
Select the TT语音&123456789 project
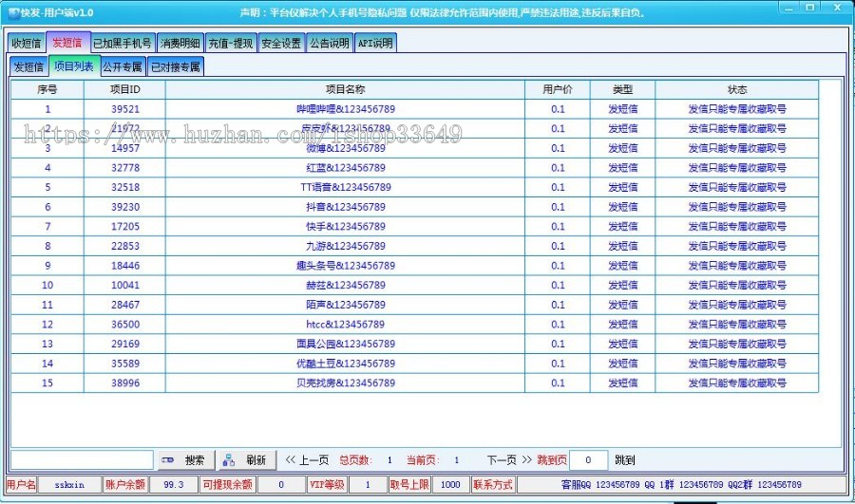tap(346, 187)
